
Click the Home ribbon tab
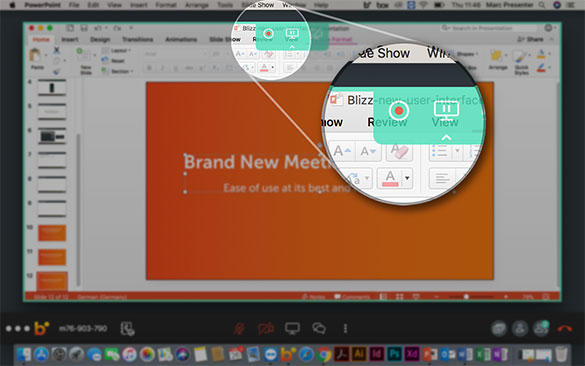coord(41,39)
